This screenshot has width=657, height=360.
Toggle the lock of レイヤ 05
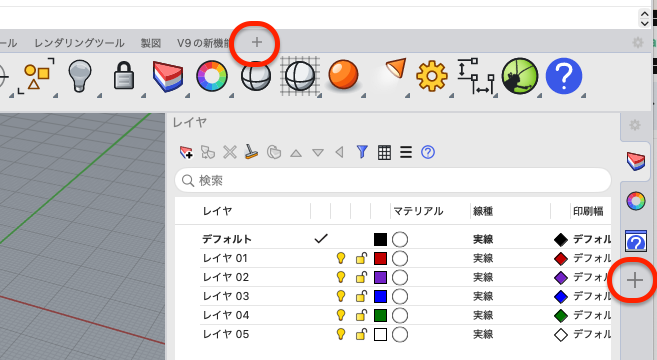(x=361, y=334)
